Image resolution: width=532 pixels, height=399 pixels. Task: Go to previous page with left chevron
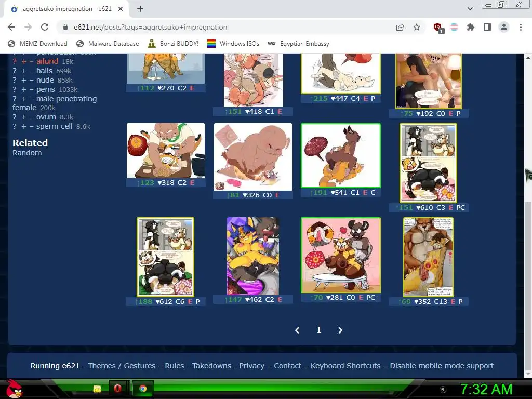tap(297, 330)
